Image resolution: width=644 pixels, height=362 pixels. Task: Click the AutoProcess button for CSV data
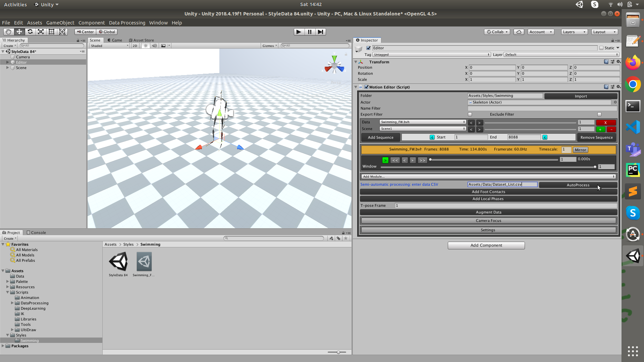click(x=578, y=185)
